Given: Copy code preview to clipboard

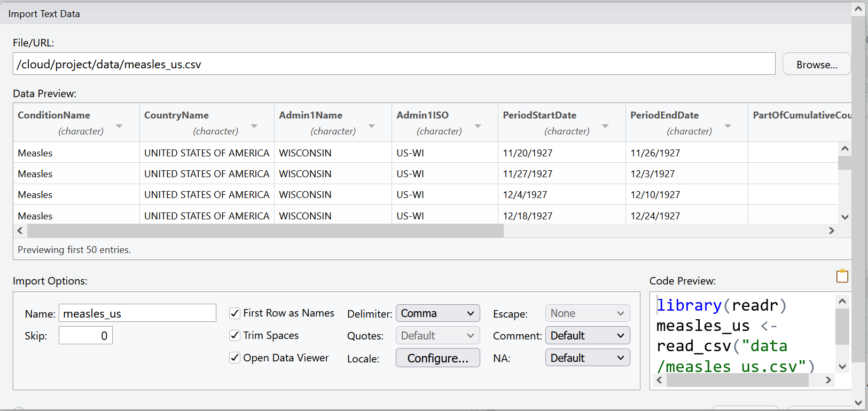Looking at the screenshot, I should (x=842, y=276).
